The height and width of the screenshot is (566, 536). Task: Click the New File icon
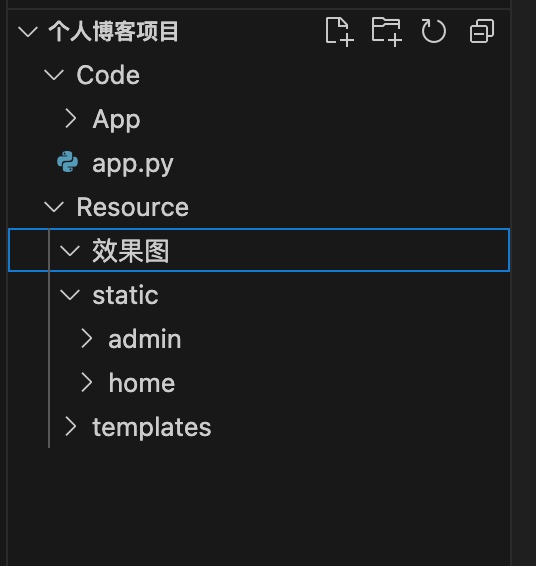339,32
